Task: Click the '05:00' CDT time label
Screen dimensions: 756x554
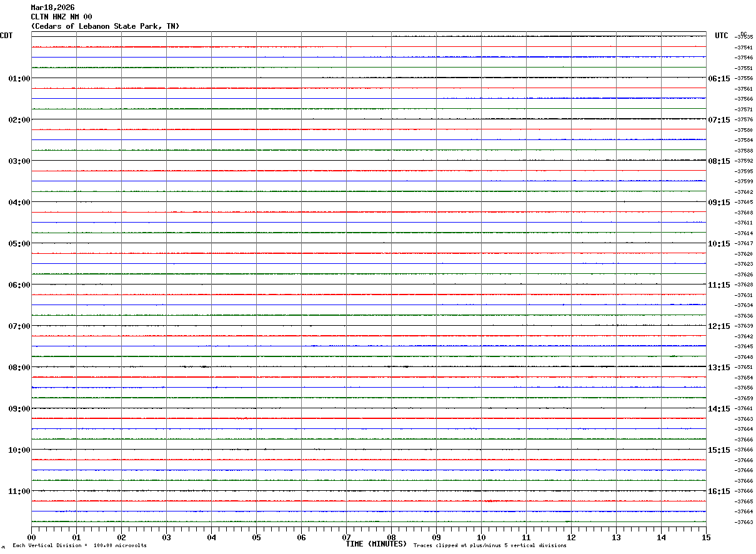Action: pos(19,244)
